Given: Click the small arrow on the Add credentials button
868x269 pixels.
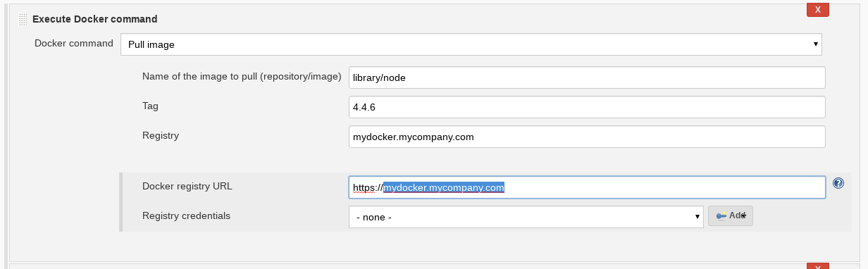Looking at the screenshot, I should coord(743,216).
